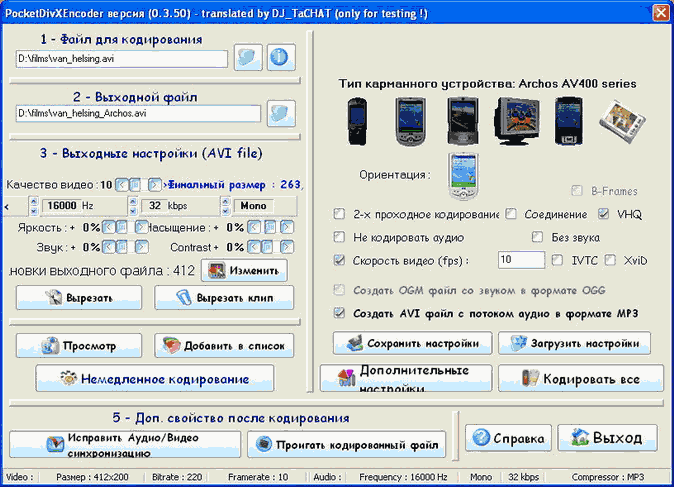Click the Выход exit button

(607, 438)
